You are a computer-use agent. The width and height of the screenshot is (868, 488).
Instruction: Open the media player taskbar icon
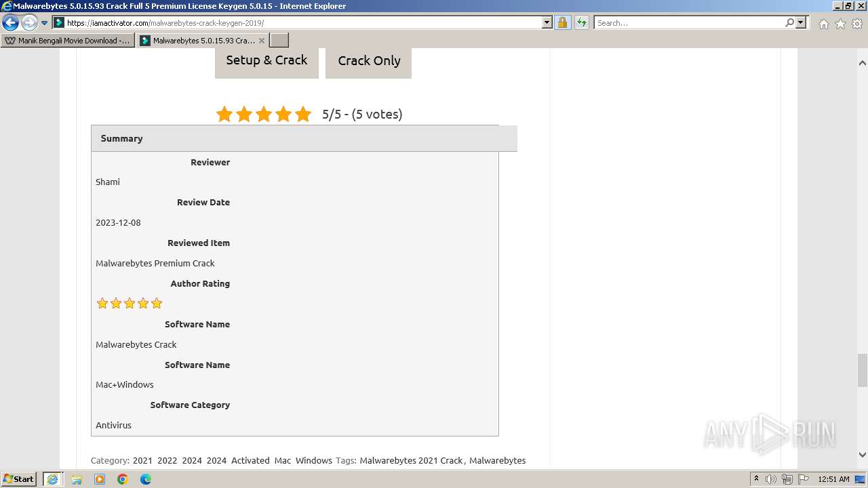click(100, 479)
